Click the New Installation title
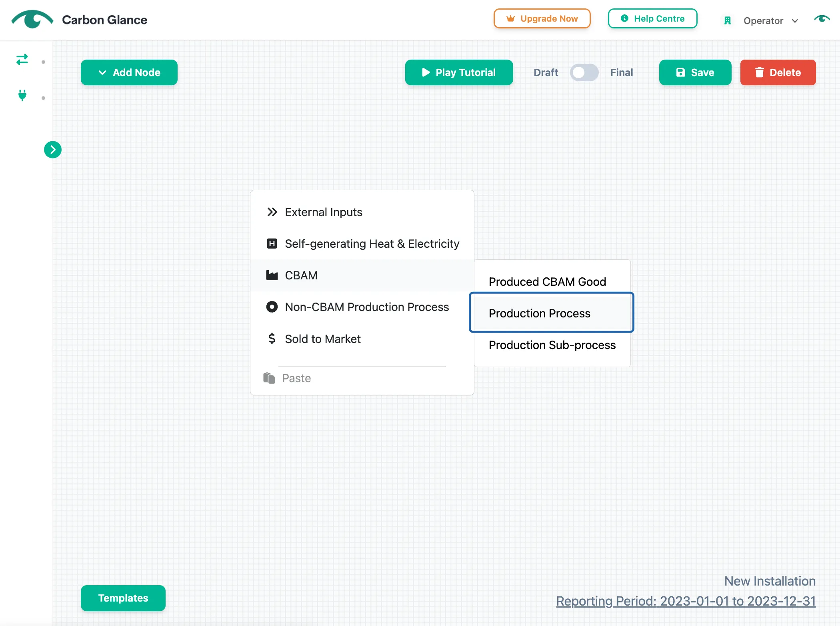The width and height of the screenshot is (840, 626). pos(770,581)
